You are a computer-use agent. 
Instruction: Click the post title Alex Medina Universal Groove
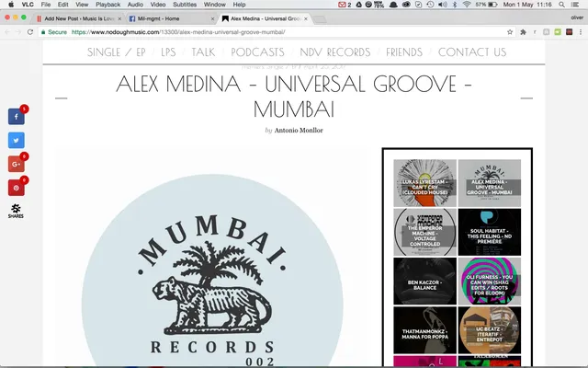[294, 96]
